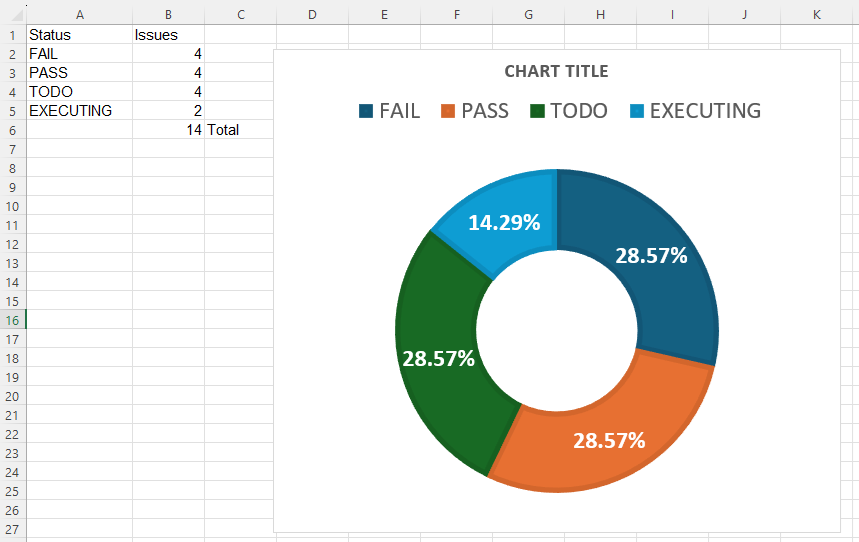Select column G header
Image resolution: width=859 pixels, height=542 pixels.
[528, 15]
